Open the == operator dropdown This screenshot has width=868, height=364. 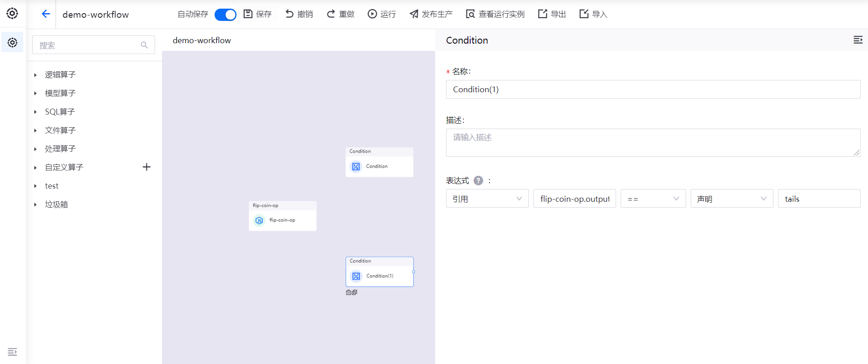(x=653, y=199)
